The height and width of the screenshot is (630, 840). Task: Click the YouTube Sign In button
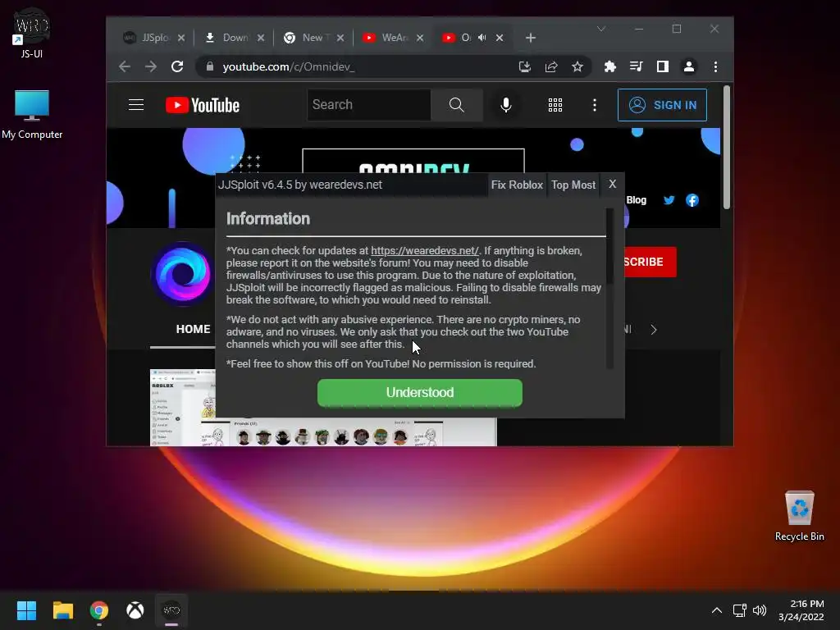tap(662, 105)
